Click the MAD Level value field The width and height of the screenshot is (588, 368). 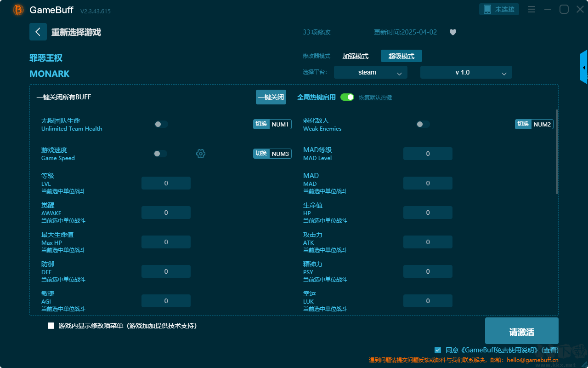click(x=428, y=154)
